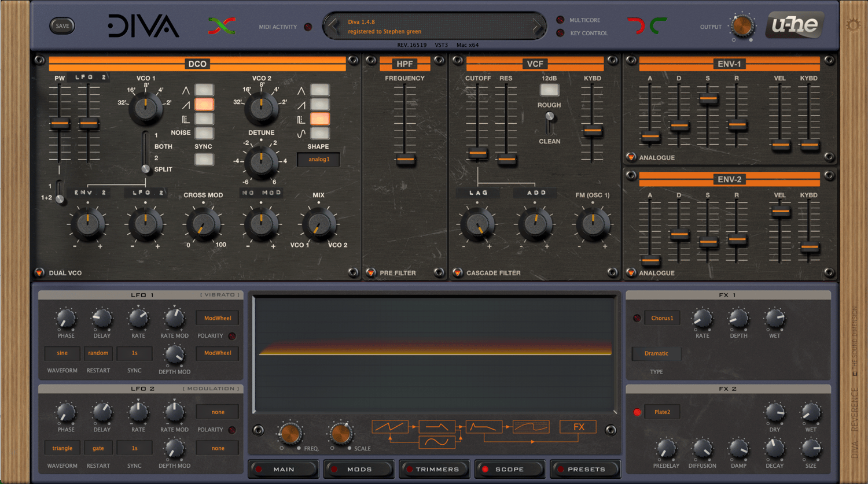Click the round button left of FREQ knob

click(x=258, y=430)
